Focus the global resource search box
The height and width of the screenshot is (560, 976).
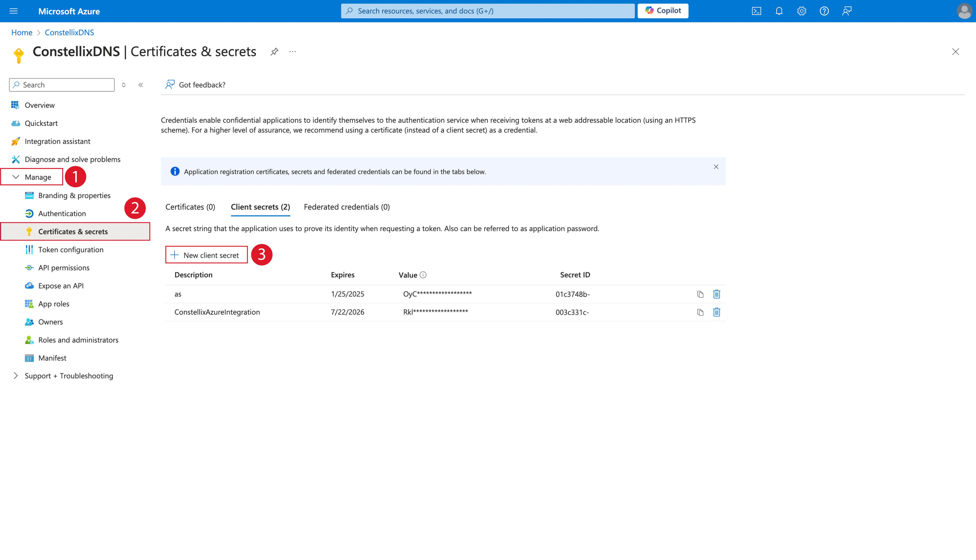point(488,11)
